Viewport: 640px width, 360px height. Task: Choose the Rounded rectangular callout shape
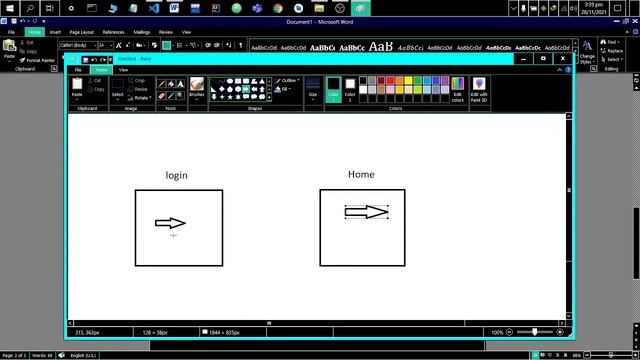(246, 97)
